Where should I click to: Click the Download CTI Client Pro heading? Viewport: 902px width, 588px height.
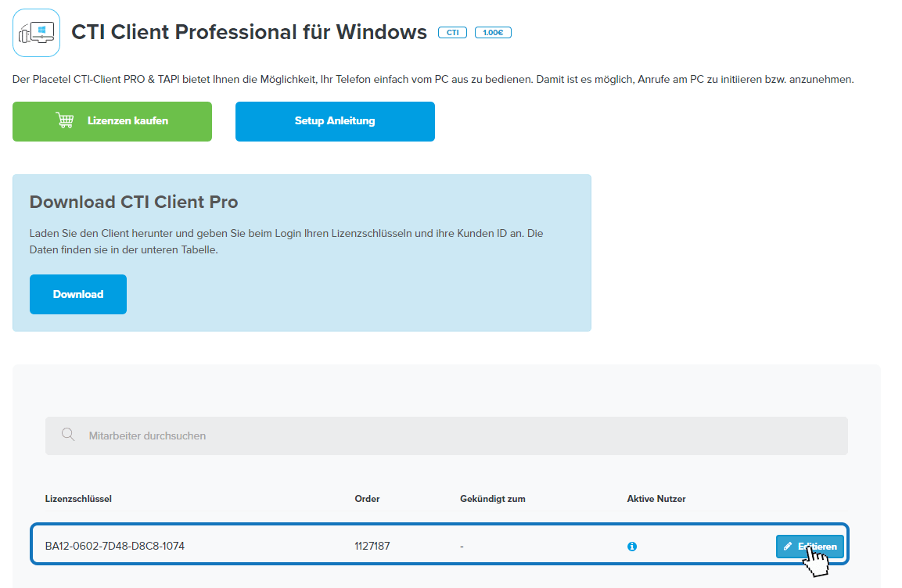(x=134, y=203)
